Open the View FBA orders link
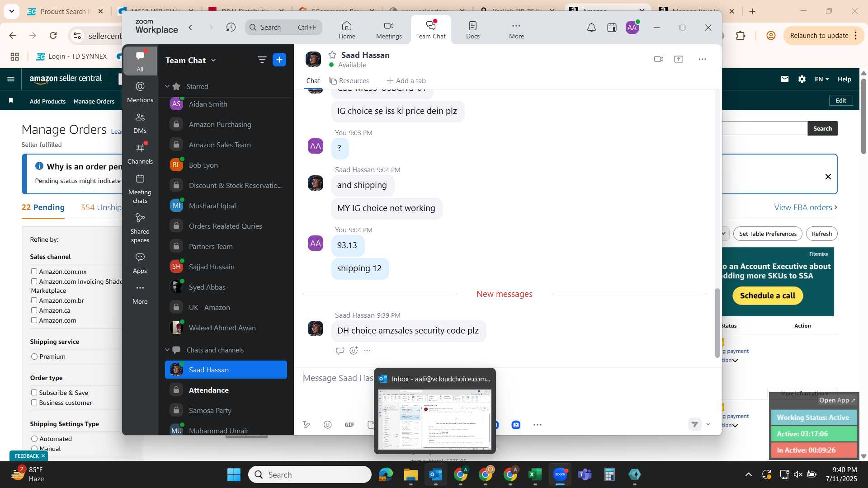The height and width of the screenshot is (488, 868). click(806, 207)
